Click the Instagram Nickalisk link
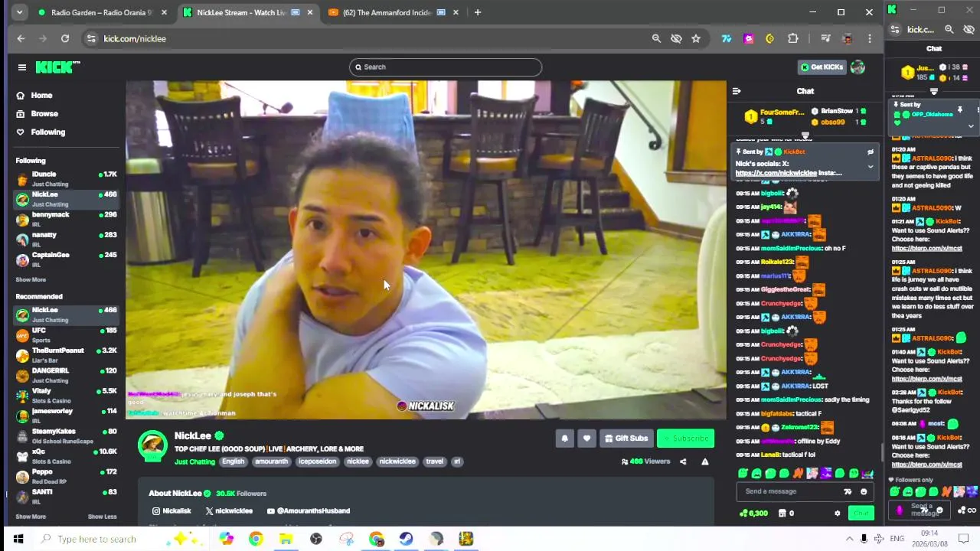The image size is (980, 551). tap(171, 510)
